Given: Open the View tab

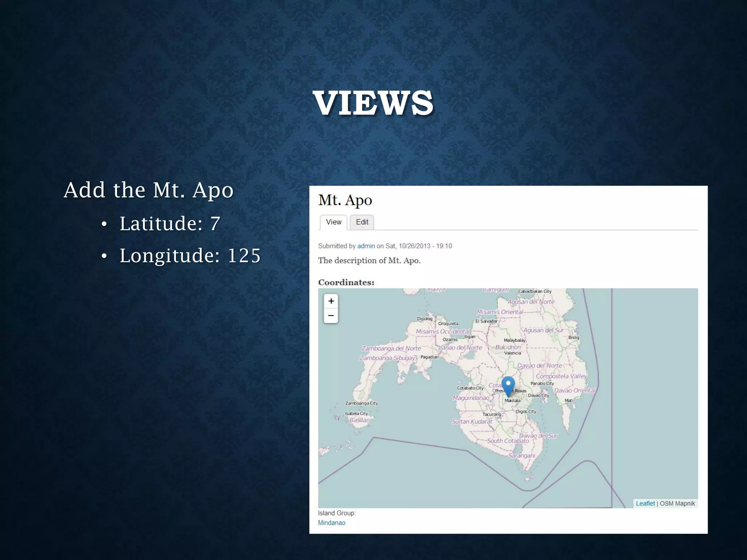Looking at the screenshot, I should pos(333,222).
